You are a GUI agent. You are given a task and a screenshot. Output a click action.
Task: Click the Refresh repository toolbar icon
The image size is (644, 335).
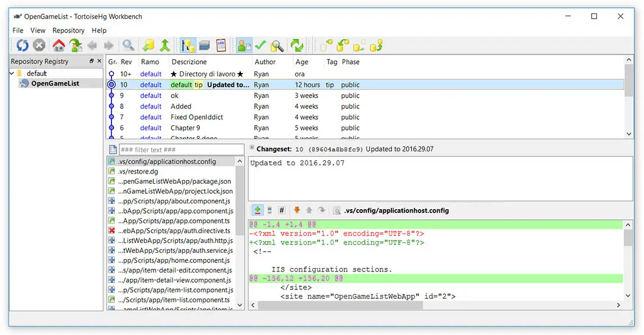(x=22, y=46)
